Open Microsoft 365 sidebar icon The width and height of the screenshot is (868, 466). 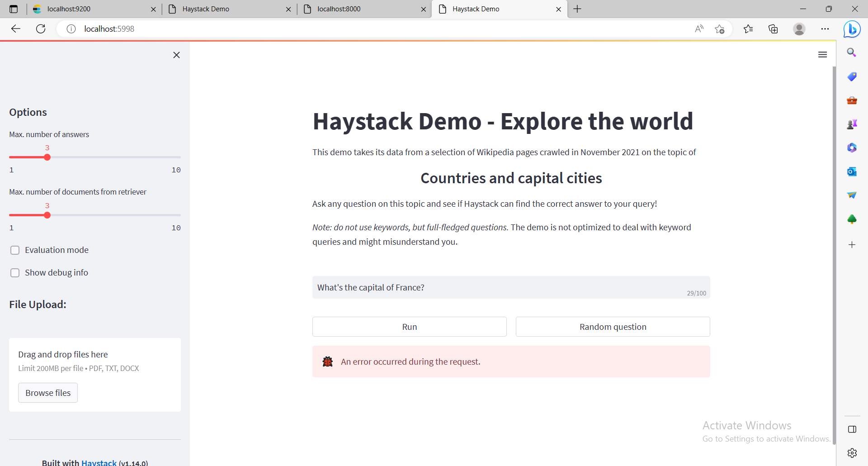point(852,147)
